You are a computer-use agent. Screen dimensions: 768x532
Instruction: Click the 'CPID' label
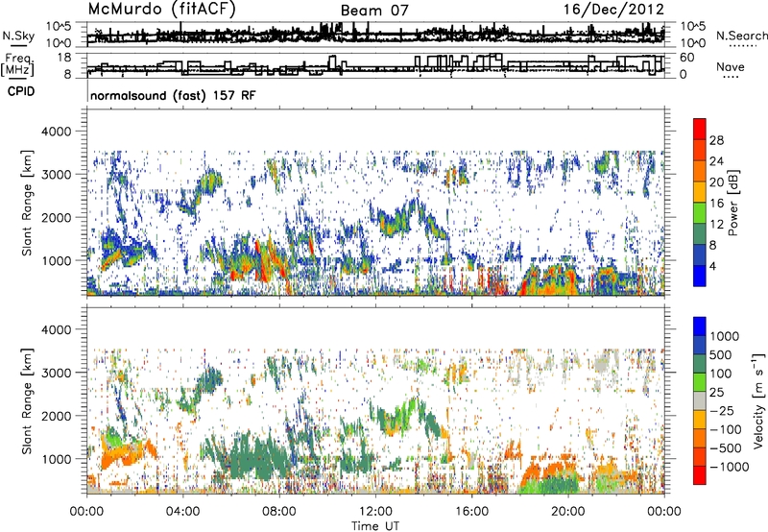(21, 91)
